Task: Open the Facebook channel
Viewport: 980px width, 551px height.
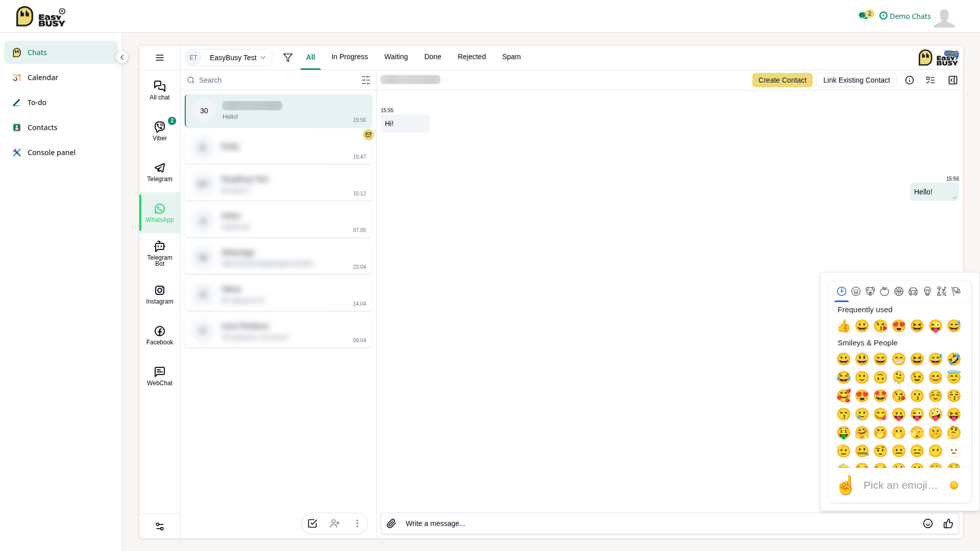Action: coord(160,335)
